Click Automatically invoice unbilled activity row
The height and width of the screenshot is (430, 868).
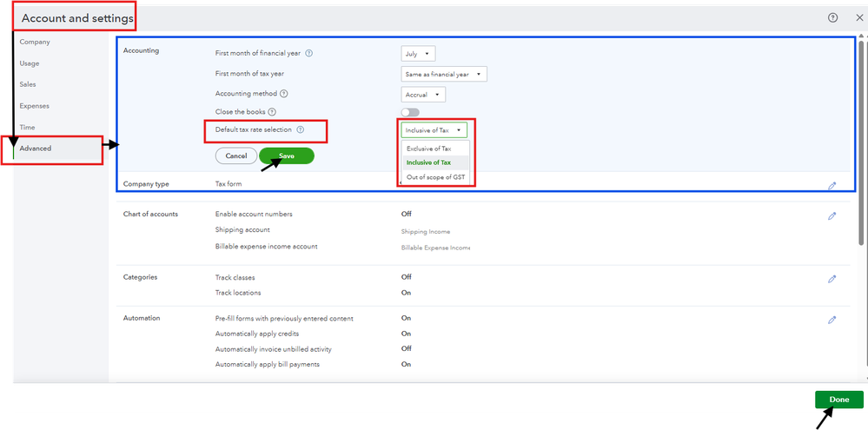[x=274, y=349]
